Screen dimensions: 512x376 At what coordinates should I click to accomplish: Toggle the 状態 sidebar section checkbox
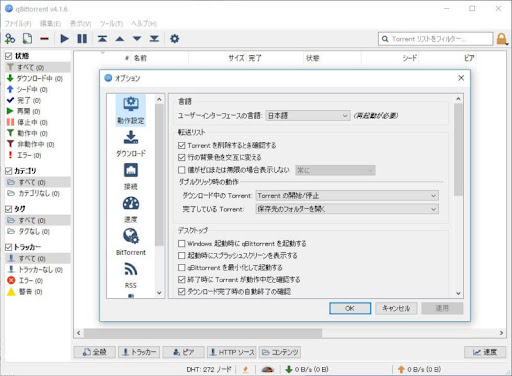9,56
